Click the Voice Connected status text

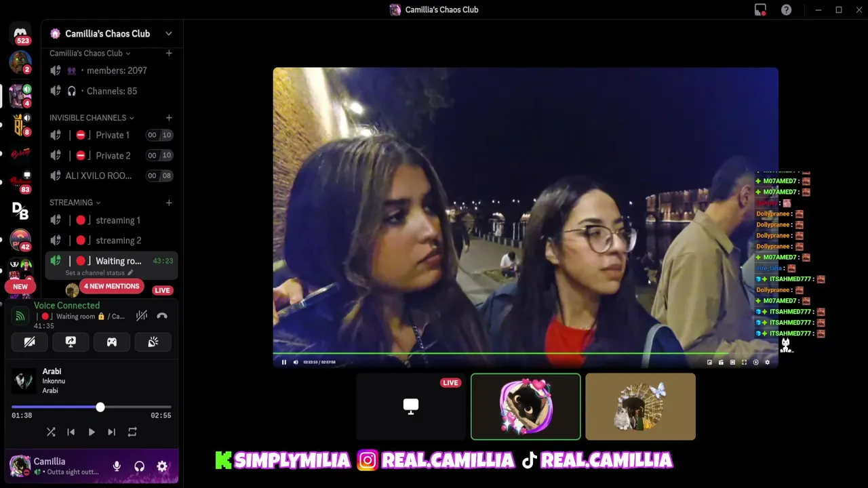tap(66, 306)
